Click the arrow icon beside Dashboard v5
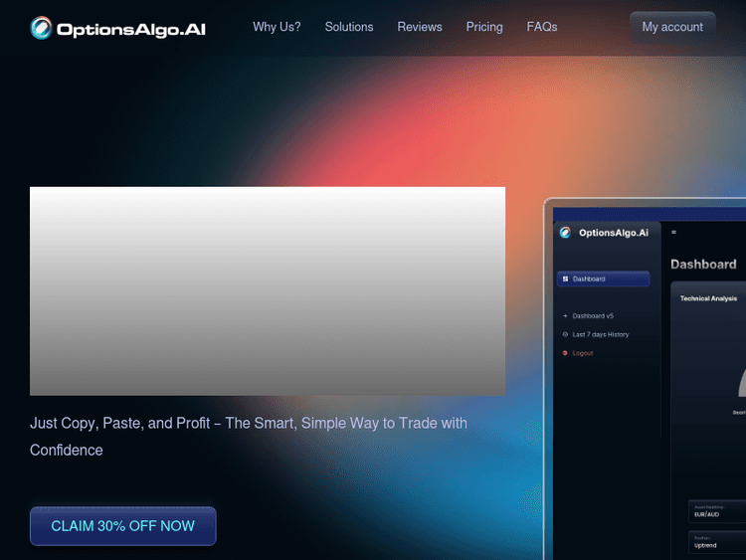746x560 pixels. [x=565, y=316]
